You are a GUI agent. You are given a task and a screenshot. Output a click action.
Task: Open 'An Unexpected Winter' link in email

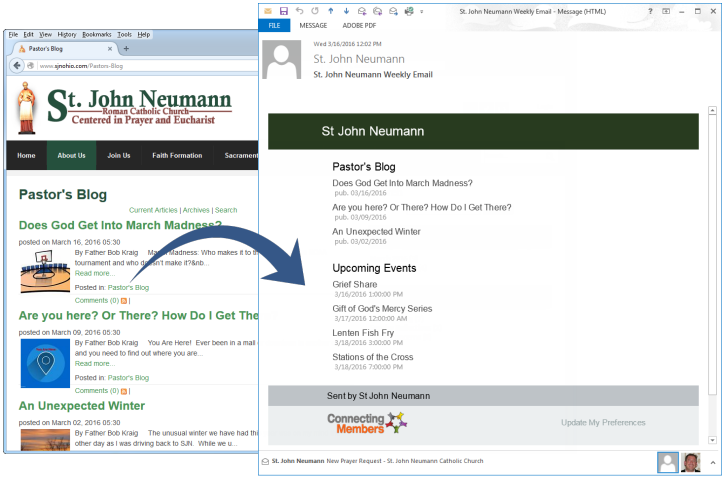point(376,231)
